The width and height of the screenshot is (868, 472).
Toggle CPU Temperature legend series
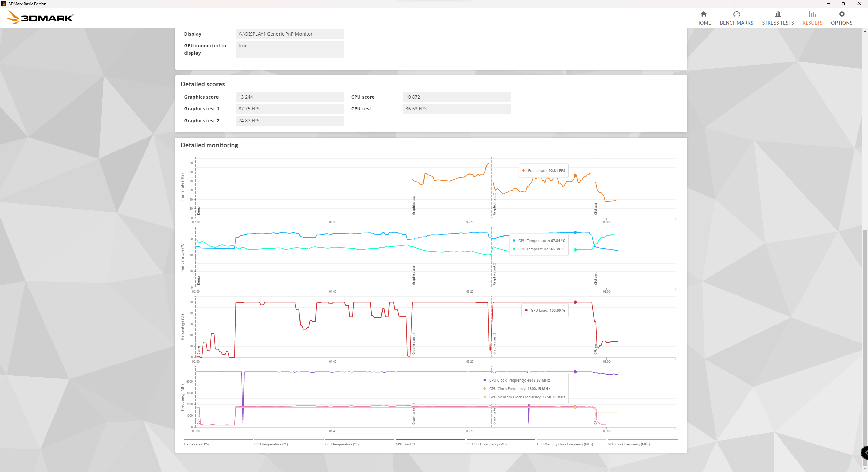pyautogui.click(x=271, y=444)
